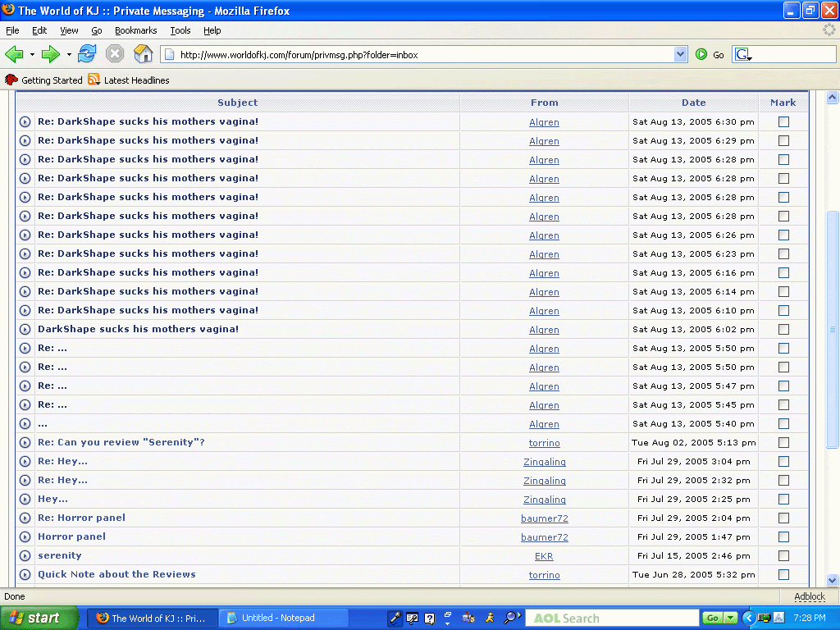This screenshot has width=840, height=630.
Task: Open the Back button history dropdown arrow
Action: (x=32, y=55)
